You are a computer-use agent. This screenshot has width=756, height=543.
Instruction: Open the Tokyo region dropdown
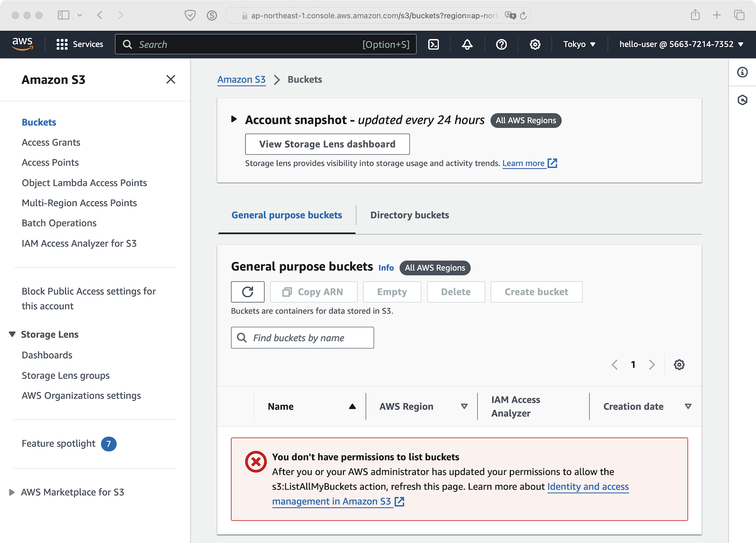pyautogui.click(x=579, y=44)
